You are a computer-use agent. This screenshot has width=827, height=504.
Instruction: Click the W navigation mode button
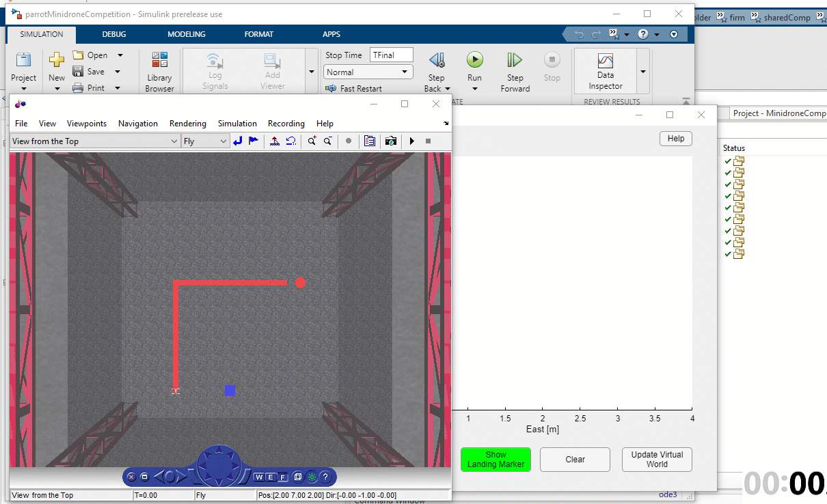click(x=260, y=477)
